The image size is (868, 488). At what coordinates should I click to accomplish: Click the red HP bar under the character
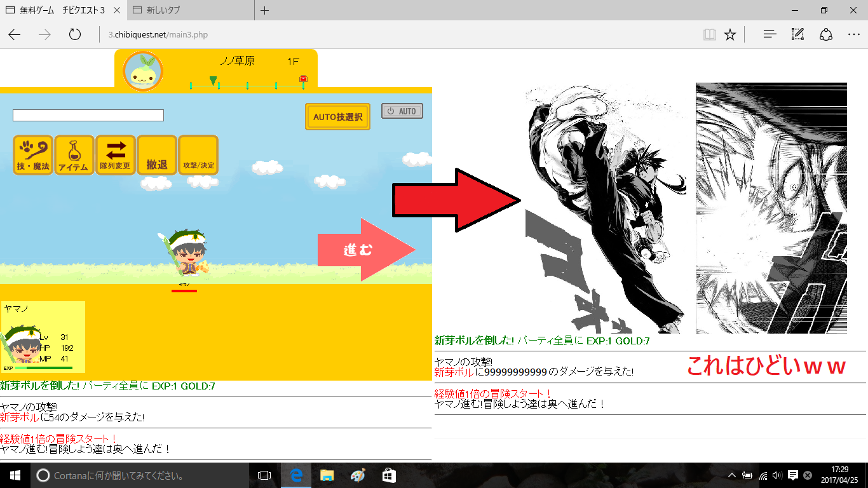(184, 291)
